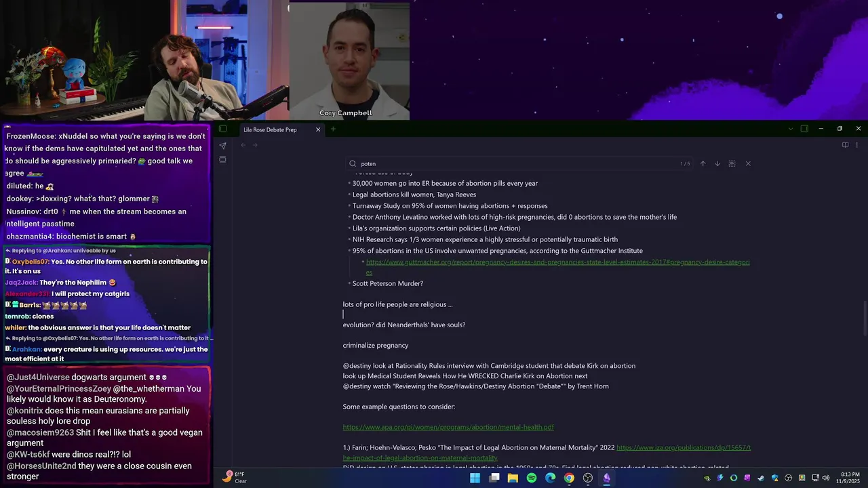Screen dimensions: 868x488
Task: Open the weather widget showing 81°F Clear
Action: coord(235,478)
